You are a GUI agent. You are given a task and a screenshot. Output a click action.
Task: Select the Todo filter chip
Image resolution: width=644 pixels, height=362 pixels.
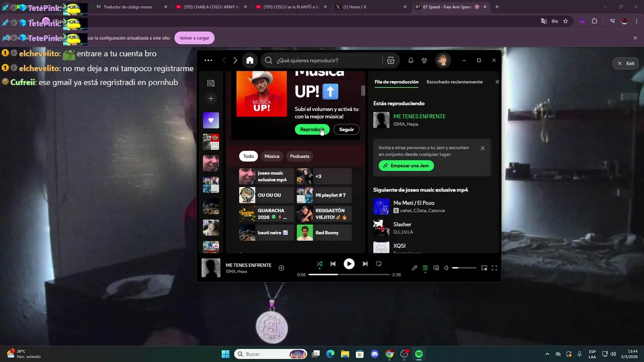[x=249, y=156]
